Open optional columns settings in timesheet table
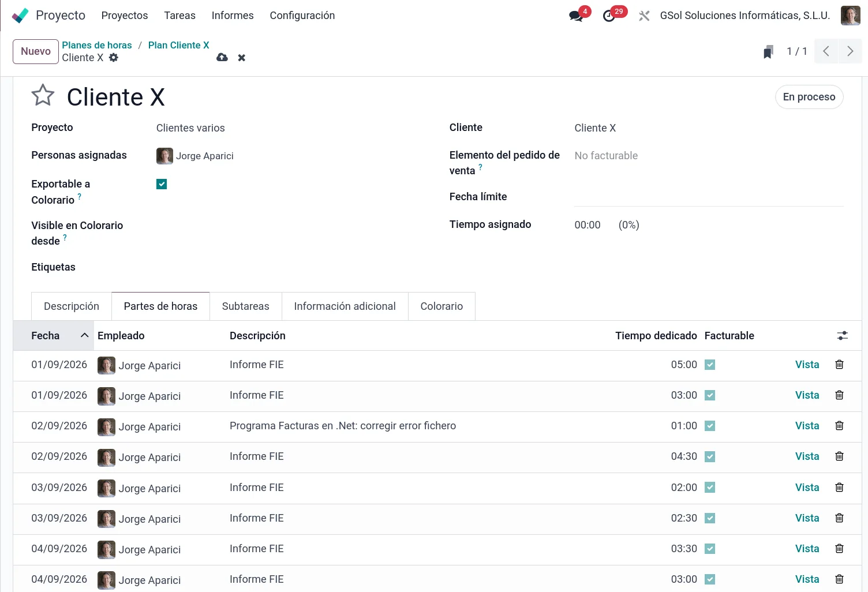The image size is (868, 592). [843, 336]
